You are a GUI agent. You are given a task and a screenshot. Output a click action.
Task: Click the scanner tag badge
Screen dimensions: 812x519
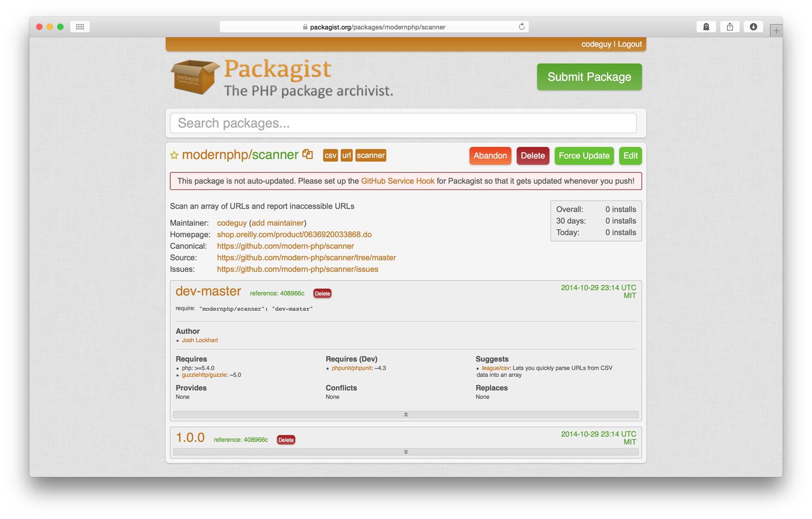pyautogui.click(x=370, y=155)
